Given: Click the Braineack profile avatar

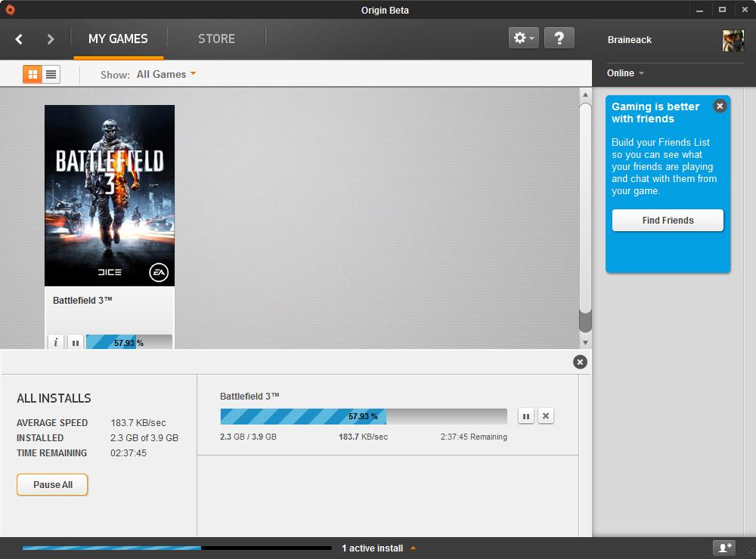Looking at the screenshot, I should [x=733, y=41].
